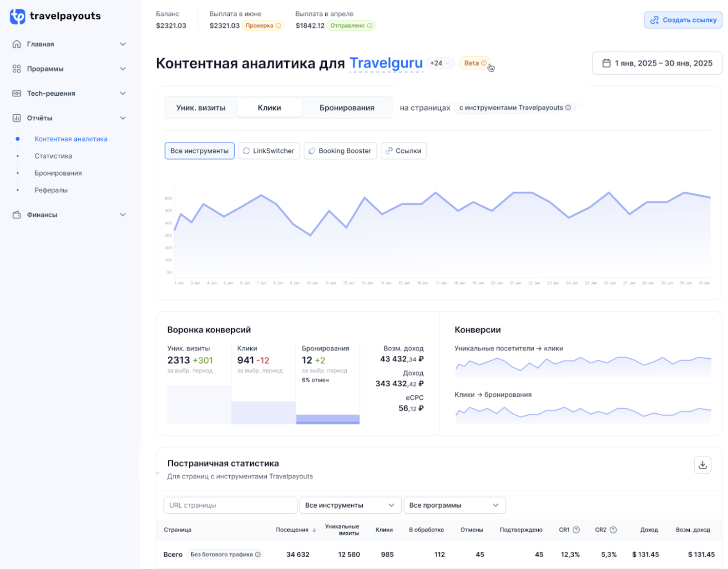Image resolution: width=728 pixels, height=569 pixels.
Task: Expand the Прорамммы menu chevron
Action: (122, 69)
